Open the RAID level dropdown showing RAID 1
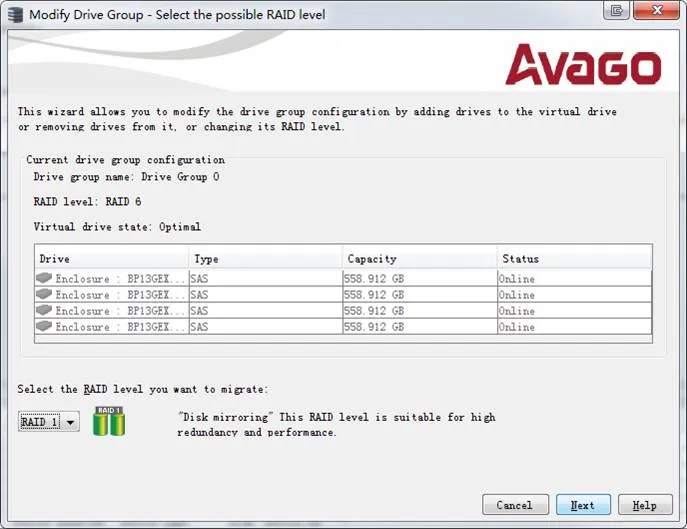 click(x=49, y=422)
